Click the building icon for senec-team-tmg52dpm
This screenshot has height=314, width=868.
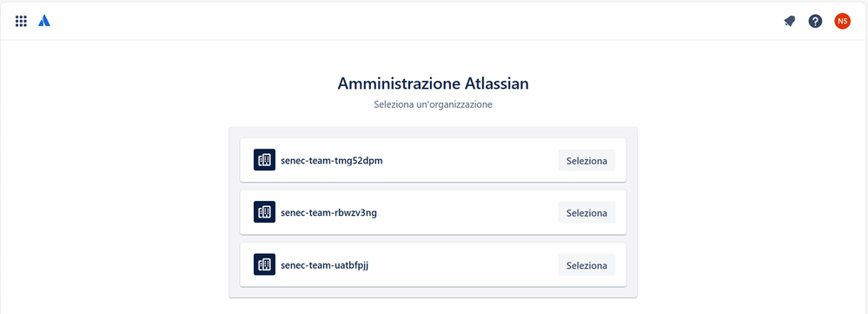(265, 160)
